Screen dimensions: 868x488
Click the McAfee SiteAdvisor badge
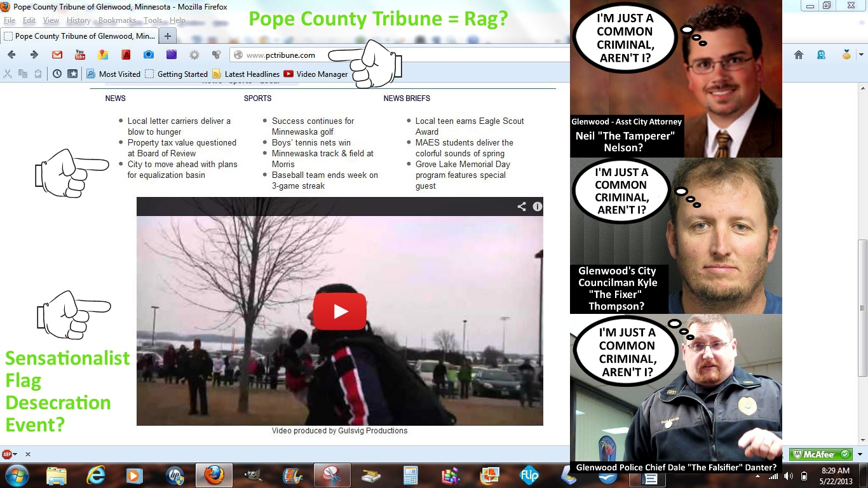(x=821, y=454)
